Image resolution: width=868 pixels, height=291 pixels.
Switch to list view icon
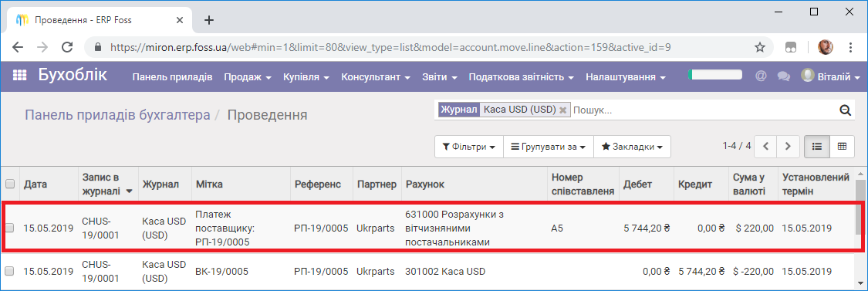pos(816,147)
